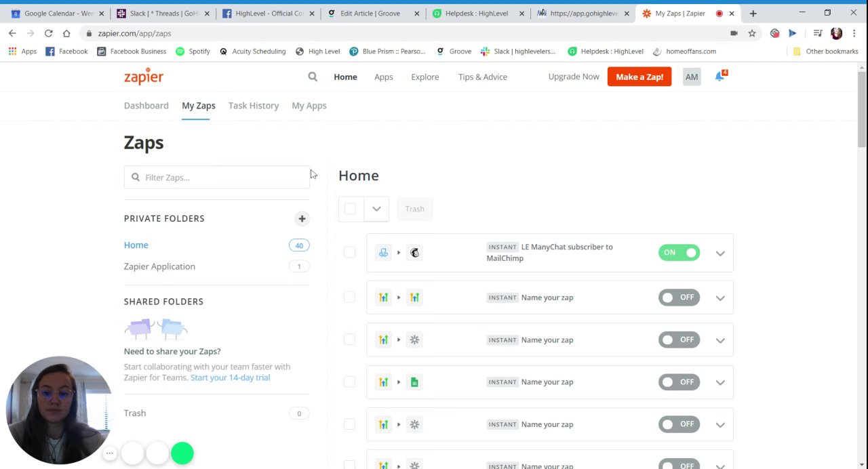Expand the third zap's options chevron

tap(720, 340)
